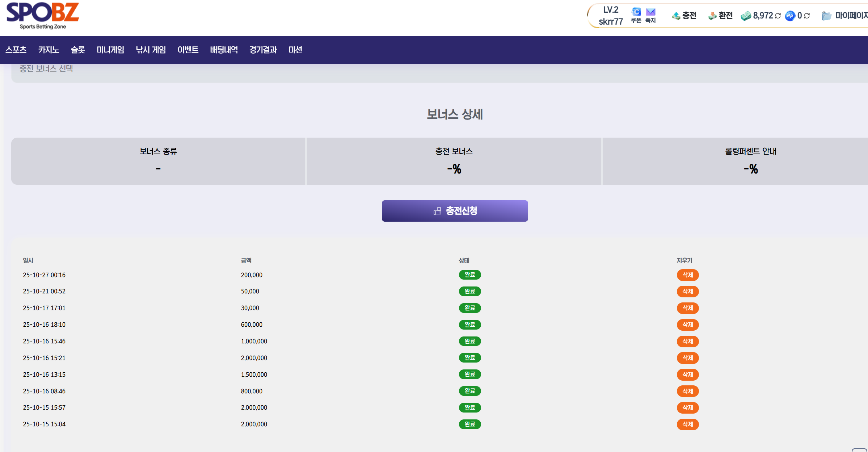This screenshot has width=868, height=452.
Task: Open the 스포츠 menu
Action: click(x=16, y=50)
